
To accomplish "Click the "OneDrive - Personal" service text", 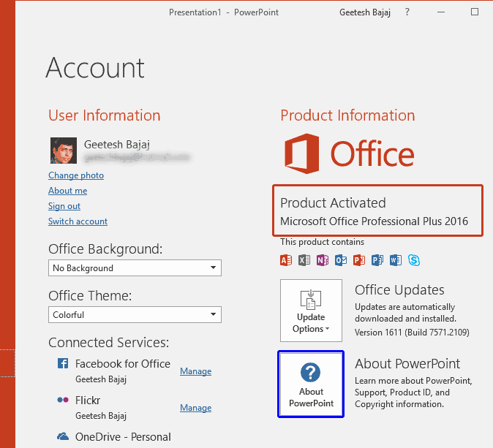I will pos(123,437).
